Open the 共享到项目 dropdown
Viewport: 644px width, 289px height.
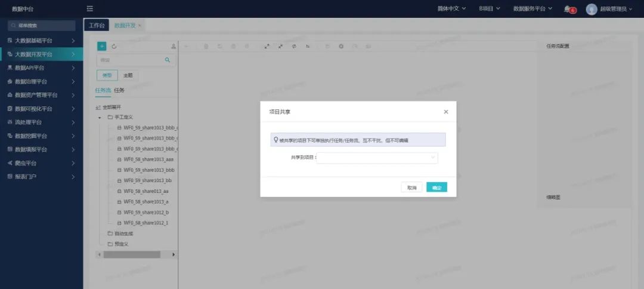pyautogui.click(x=377, y=158)
